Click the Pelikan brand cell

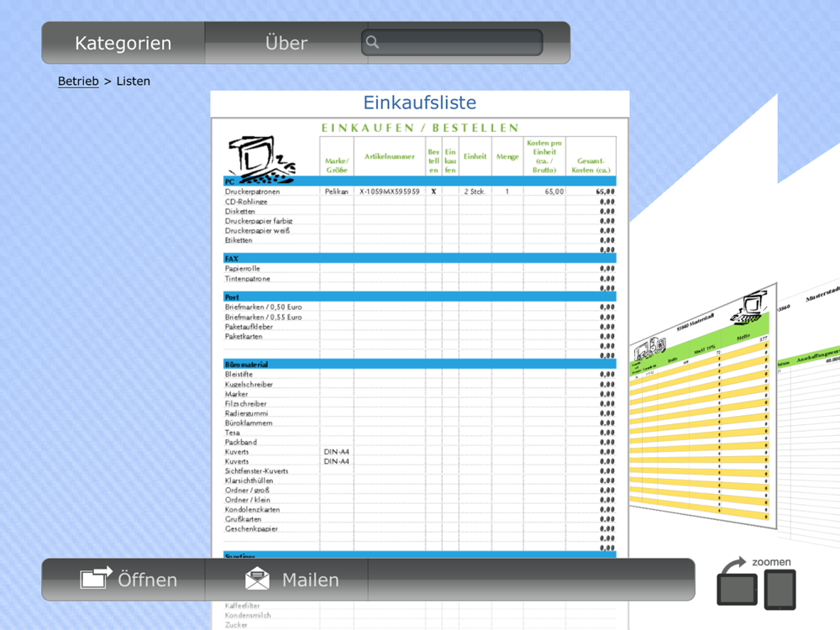coord(337,192)
